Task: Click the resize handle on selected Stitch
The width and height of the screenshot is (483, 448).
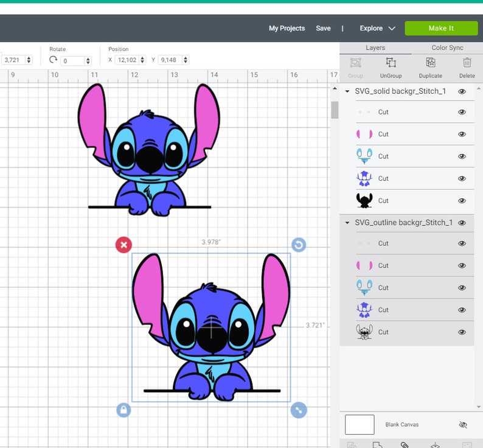Action: click(299, 410)
